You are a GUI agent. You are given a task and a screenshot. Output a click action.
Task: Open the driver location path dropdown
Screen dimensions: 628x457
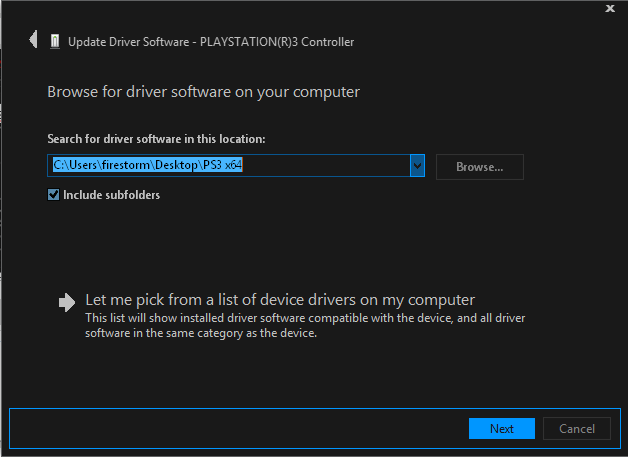pyautogui.click(x=417, y=165)
